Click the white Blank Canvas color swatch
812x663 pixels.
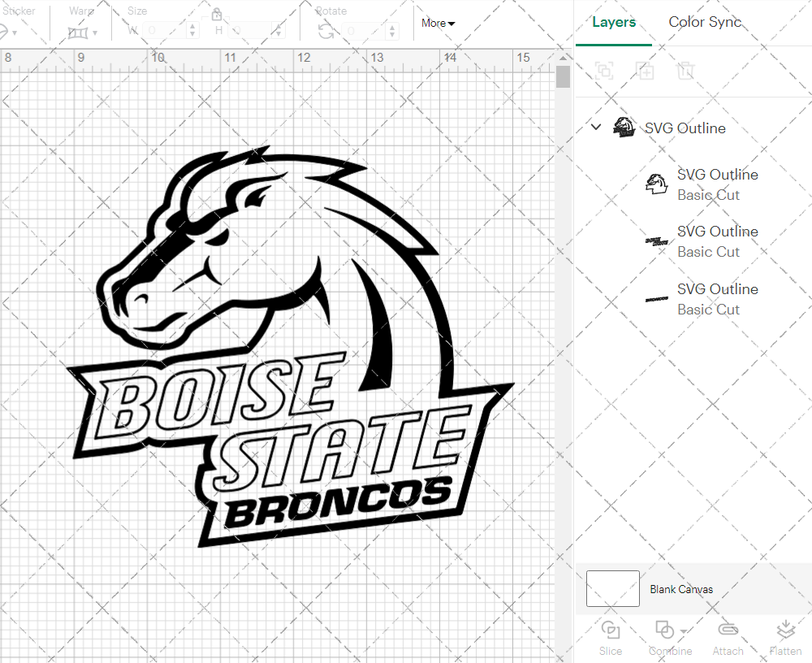click(612, 588)
